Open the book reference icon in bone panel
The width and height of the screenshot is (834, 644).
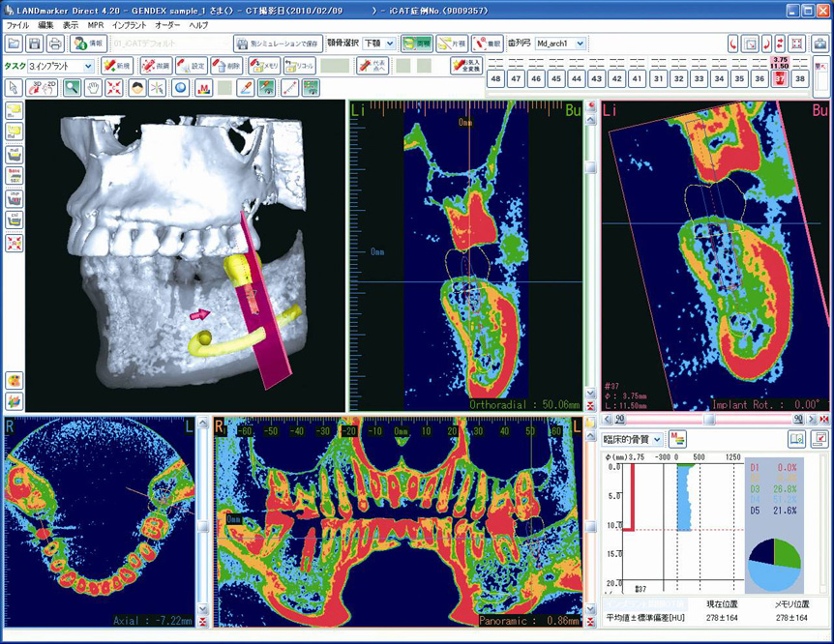click(796, 439)
